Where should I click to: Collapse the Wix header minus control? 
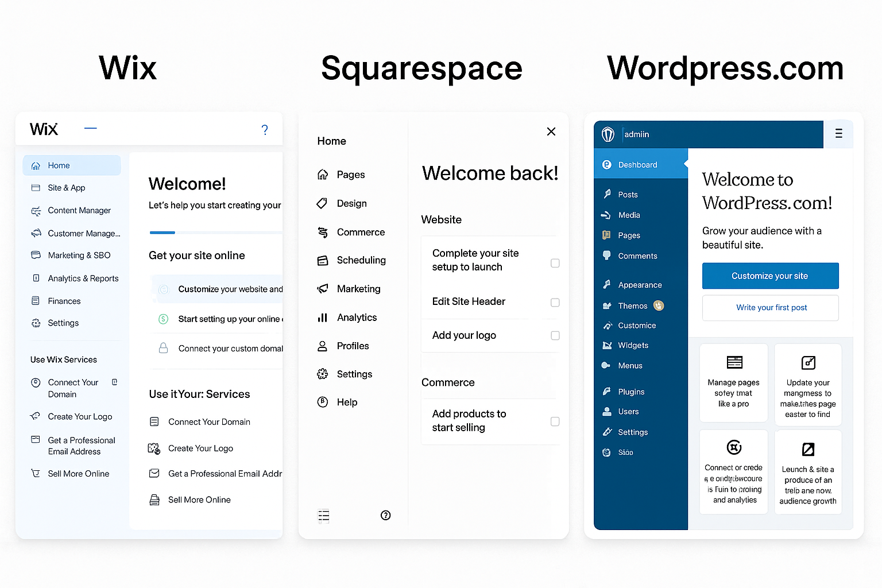coord(91,128)
